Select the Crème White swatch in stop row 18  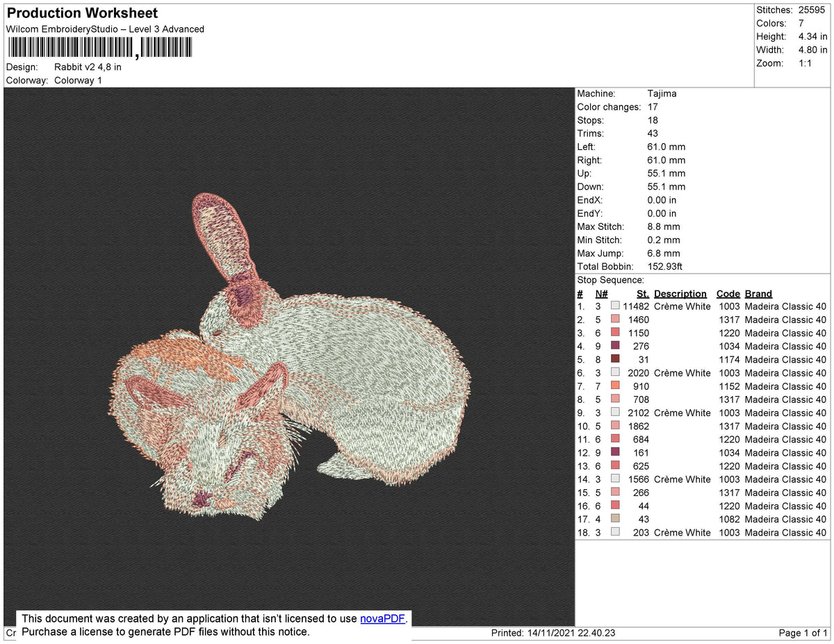click(615, 531)
